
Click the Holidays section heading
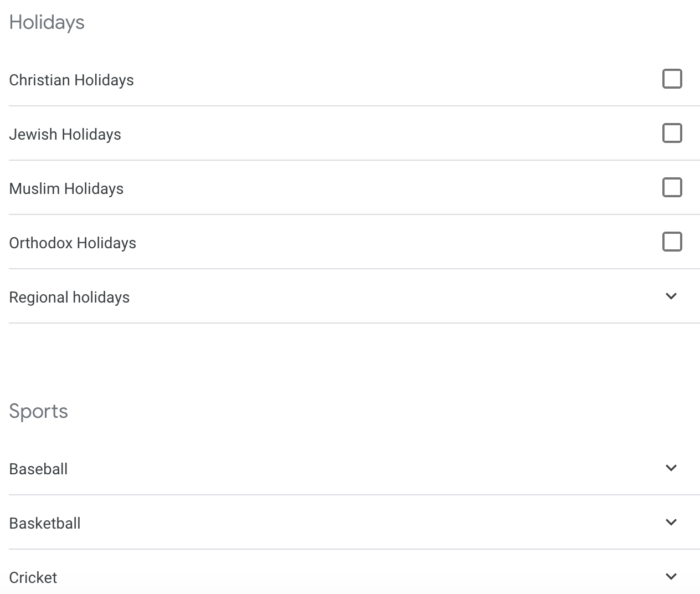pos(47,22)
